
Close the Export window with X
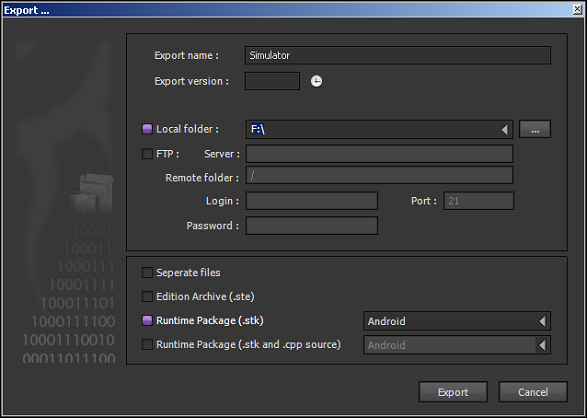pos(578,9)
